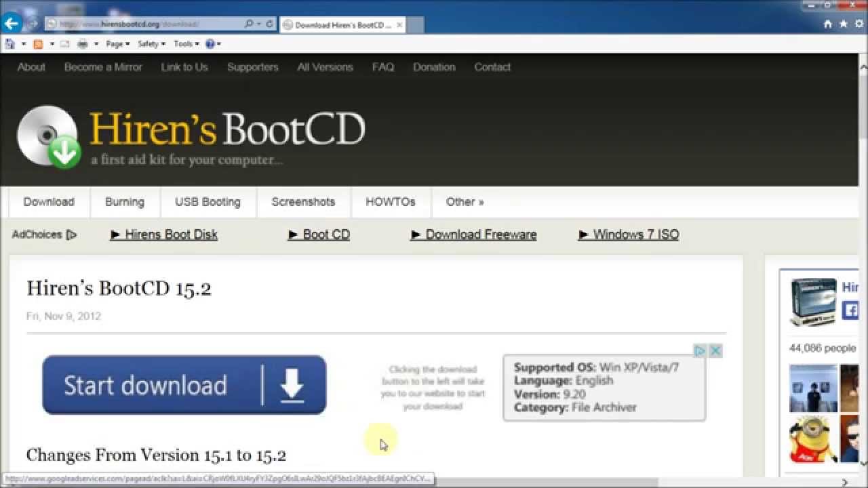Click the Hiren's BootCD title text logo
Image resolution: width=868 pixels, height=488 pixels.
coord(227,129)
